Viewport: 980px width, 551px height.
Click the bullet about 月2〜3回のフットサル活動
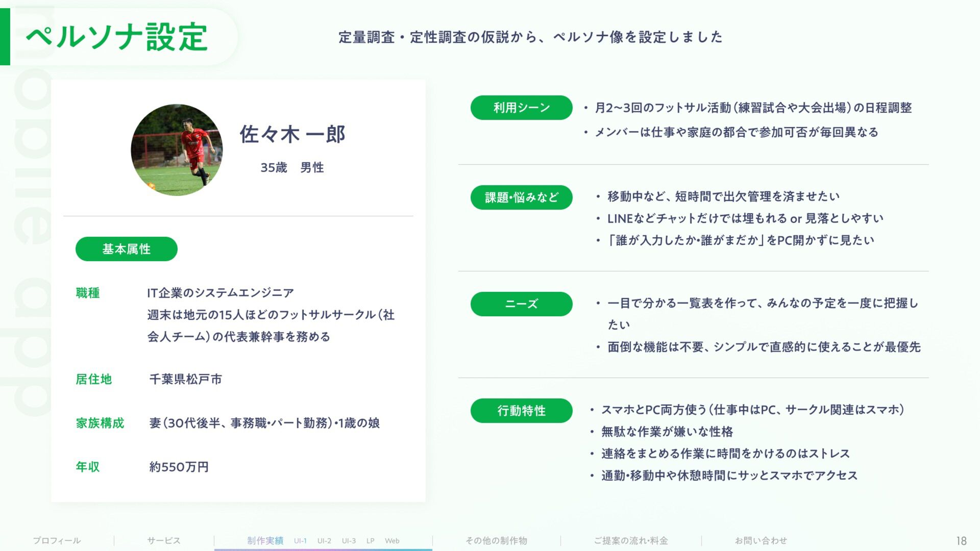pos(753,108)
